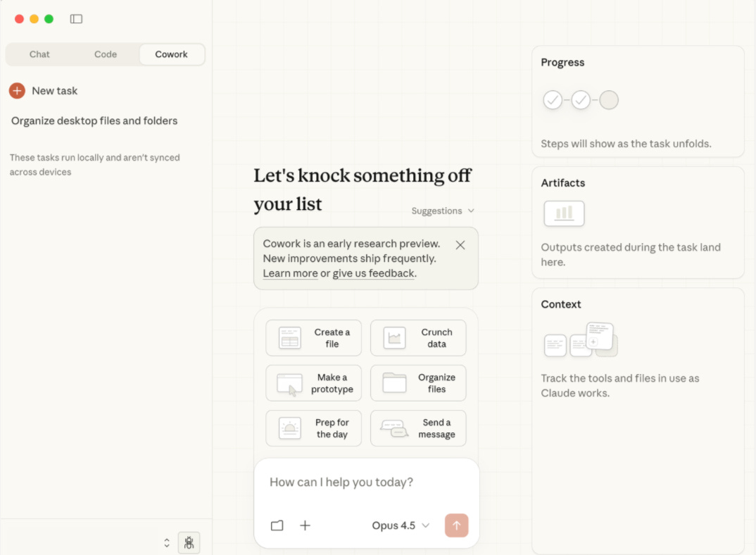Switch to the Code tab
The width and height of the screenshot is (756, 555).
(x=106, y=54)
